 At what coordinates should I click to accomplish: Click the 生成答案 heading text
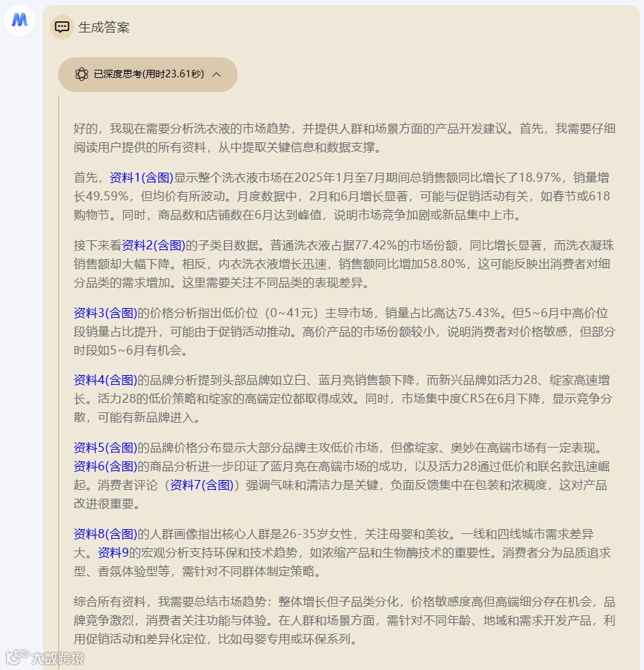pos(104,28)
